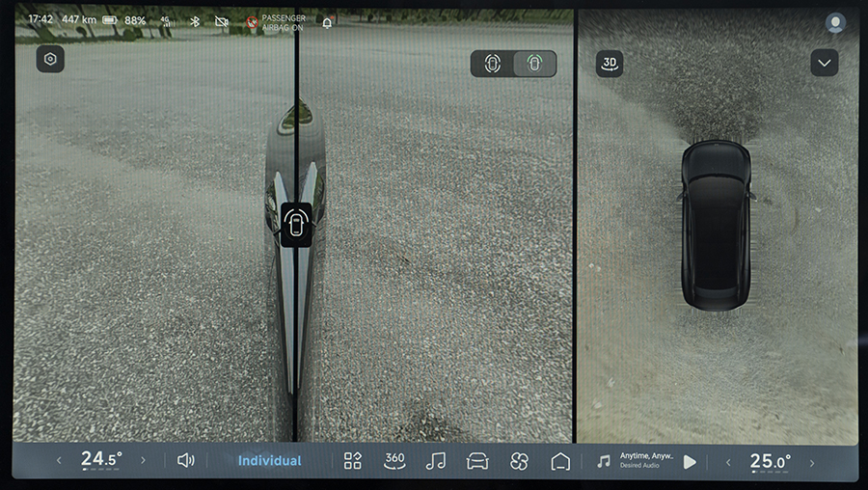Open the user profile avatar
The image size is (868, 490).
point(835,22)
